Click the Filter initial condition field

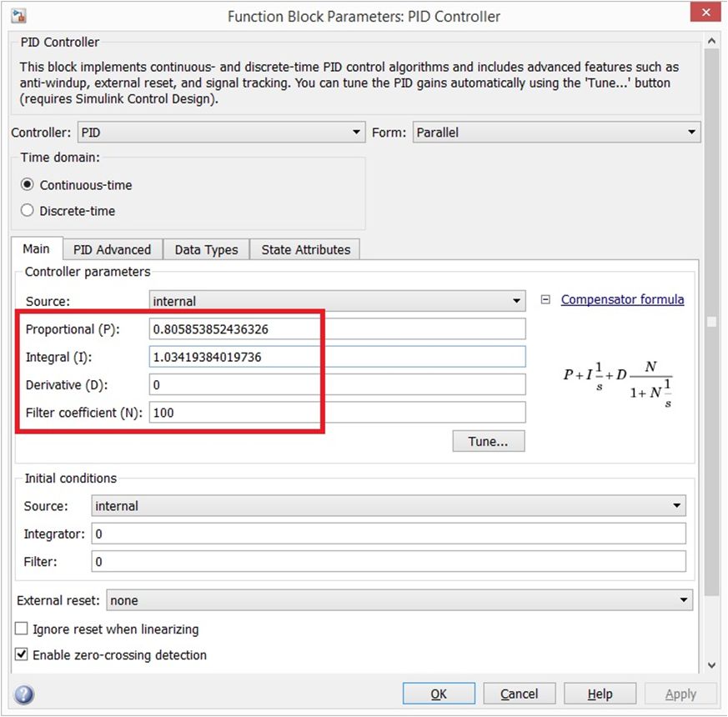[x=389, y=562]
